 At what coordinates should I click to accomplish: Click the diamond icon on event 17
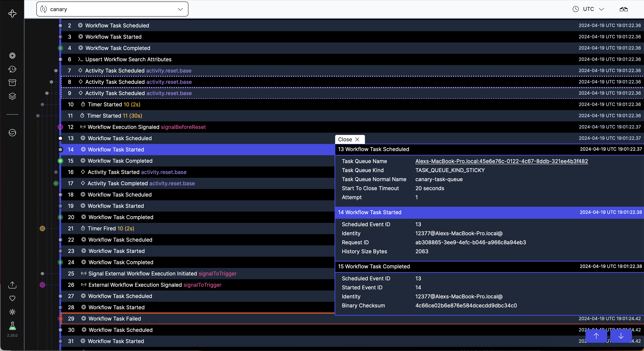point(83,183)
